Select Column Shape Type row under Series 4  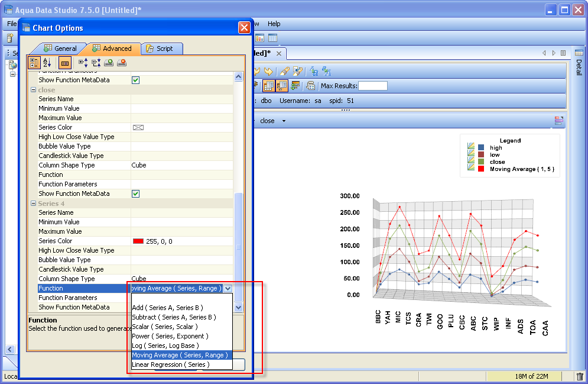click(x=135, y=279)
